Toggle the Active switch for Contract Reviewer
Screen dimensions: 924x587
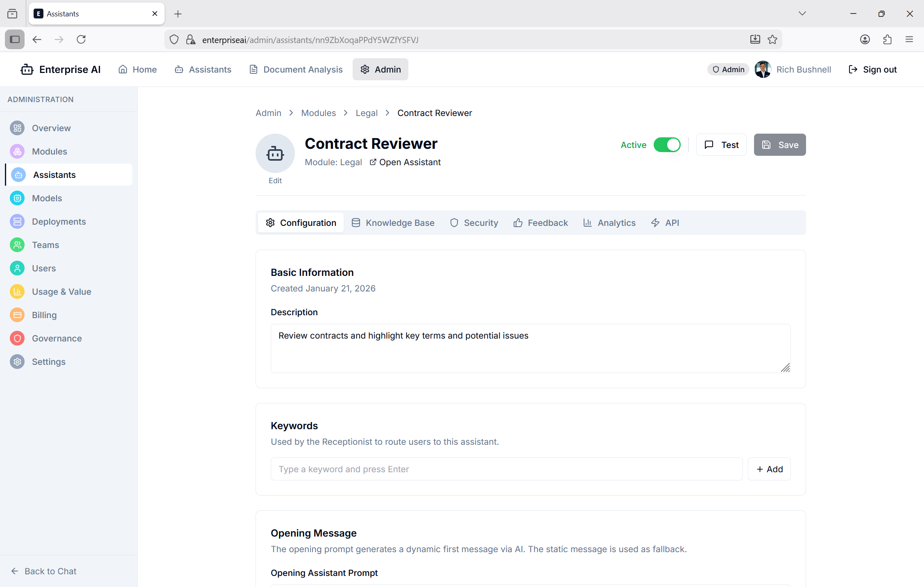(x=667, y=145)
